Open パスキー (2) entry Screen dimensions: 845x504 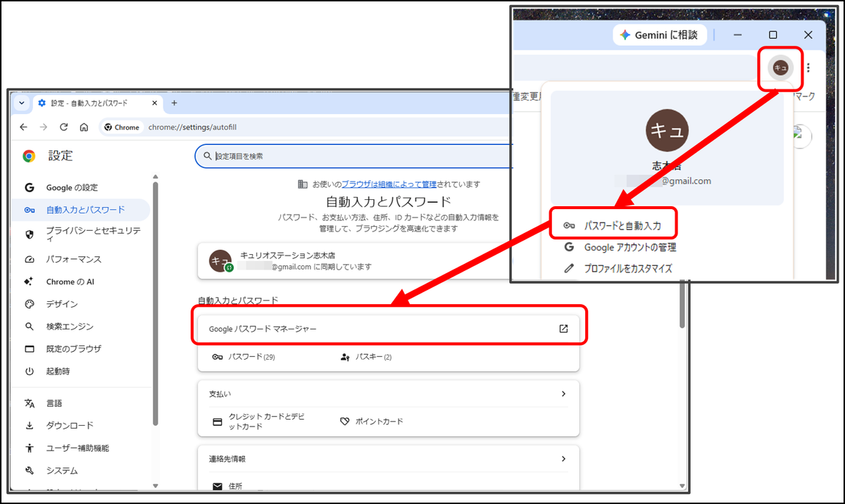coord(365,357)
